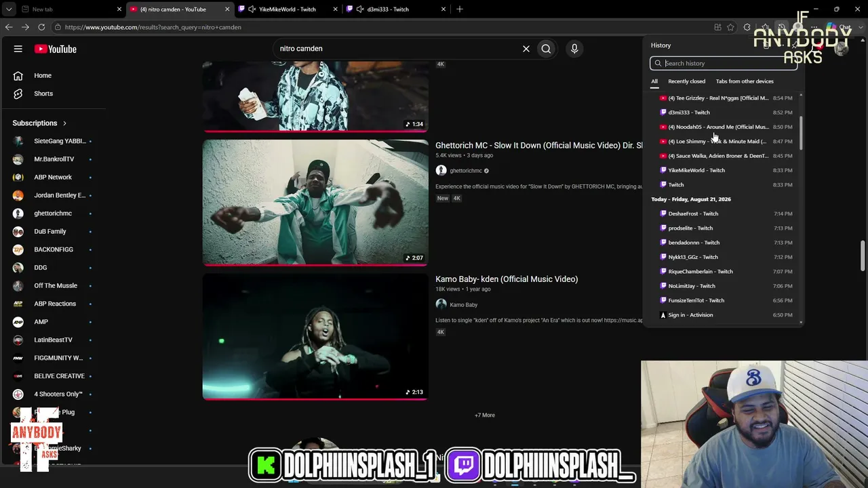This screenshot has width=868, height=488.
Task: Select ABP Network in subscriptions
Action: (53, 178)
